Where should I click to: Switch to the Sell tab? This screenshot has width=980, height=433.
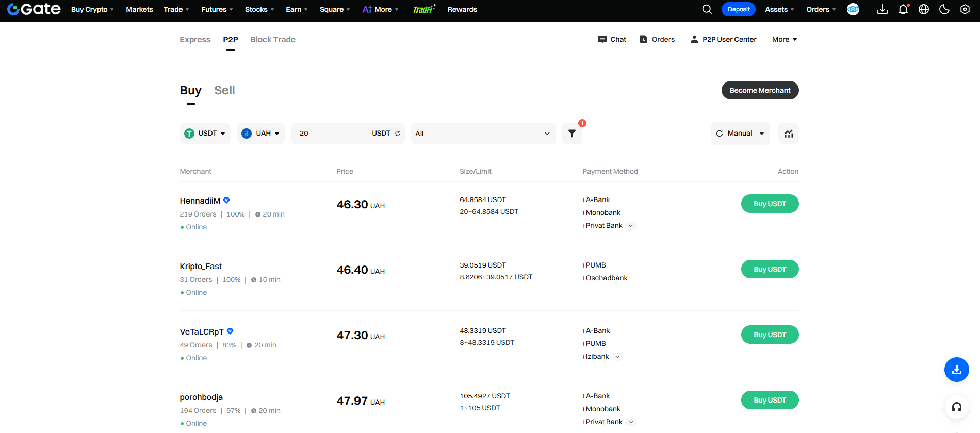(x=224, y=90)
